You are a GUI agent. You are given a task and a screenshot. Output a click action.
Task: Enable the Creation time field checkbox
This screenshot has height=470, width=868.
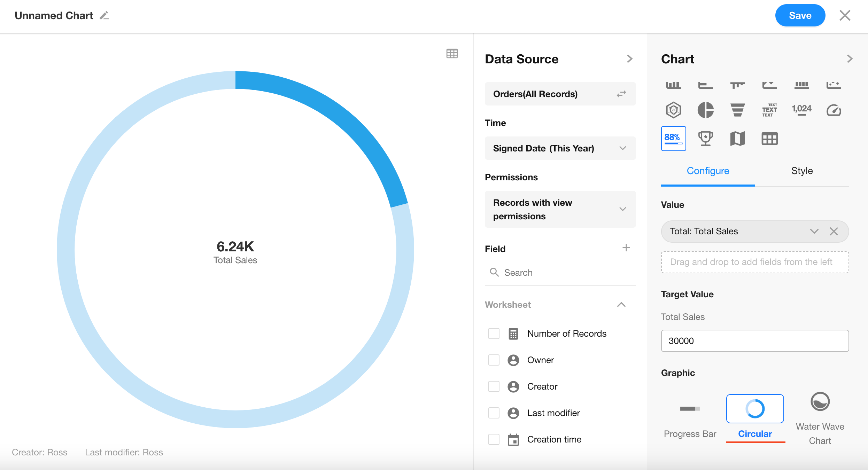click(x=494, y=439)
